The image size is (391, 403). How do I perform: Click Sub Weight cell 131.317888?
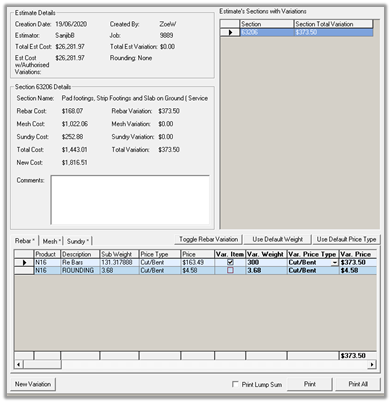(119, 262)
